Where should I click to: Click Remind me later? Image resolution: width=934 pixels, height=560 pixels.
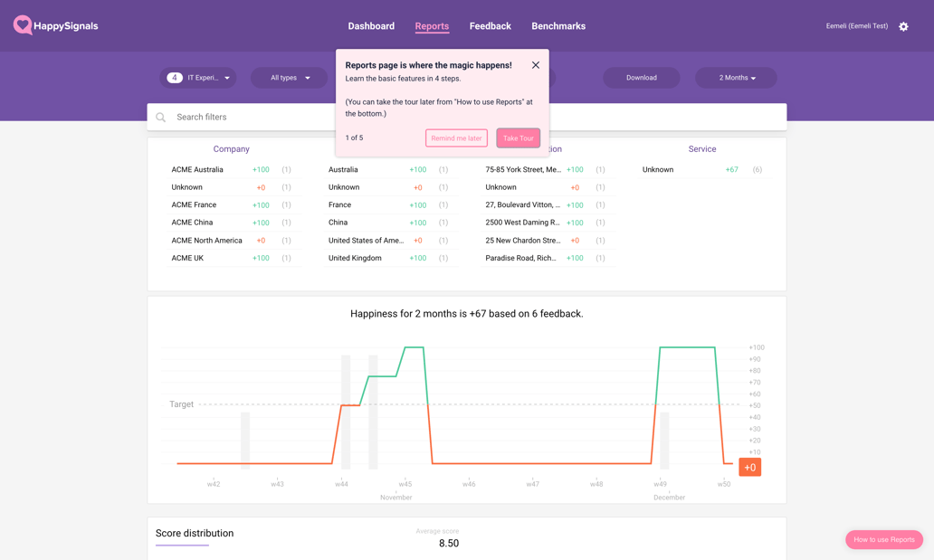tap(456, 138)
